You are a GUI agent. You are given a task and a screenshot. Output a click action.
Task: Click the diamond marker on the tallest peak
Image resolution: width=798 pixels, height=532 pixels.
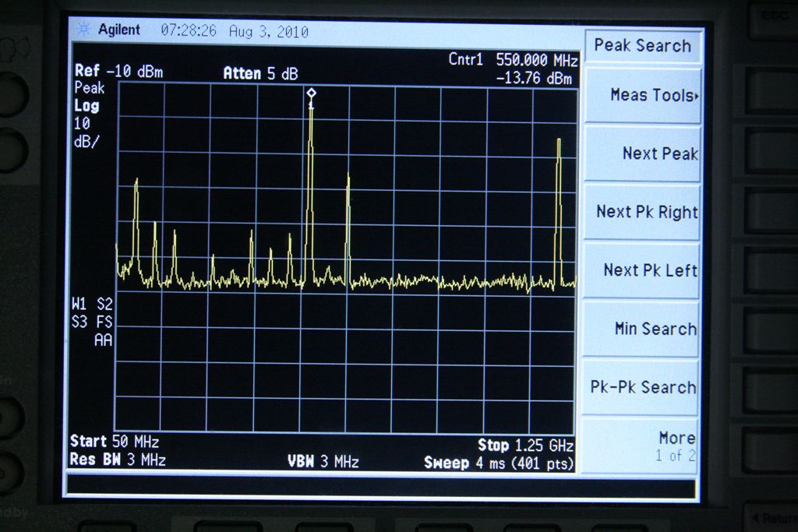pos(311,93)
